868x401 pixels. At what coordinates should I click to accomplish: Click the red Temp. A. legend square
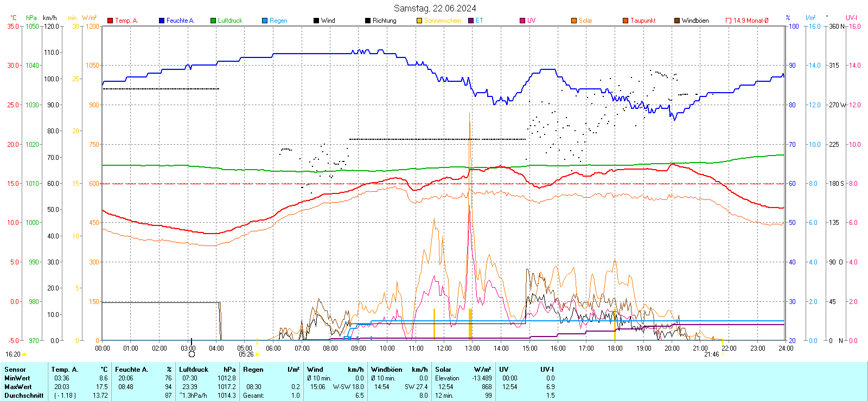pyautogui.click(x=110, y=21)
